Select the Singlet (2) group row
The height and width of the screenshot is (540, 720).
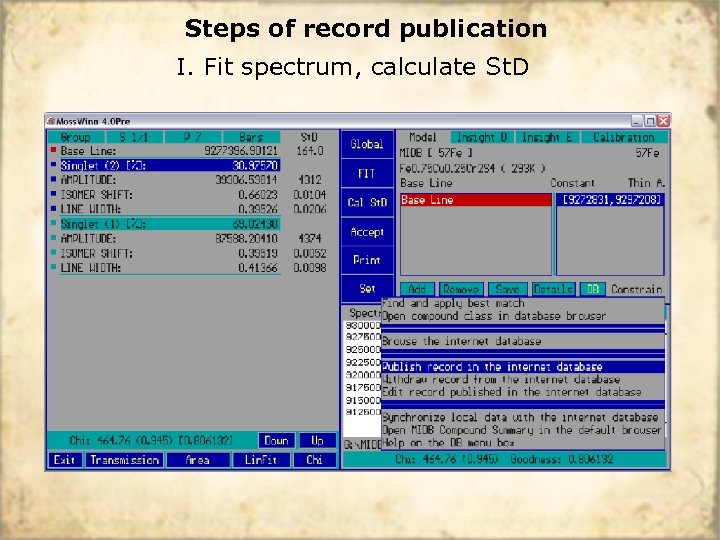pyautogui.click(x=170, y=165)
